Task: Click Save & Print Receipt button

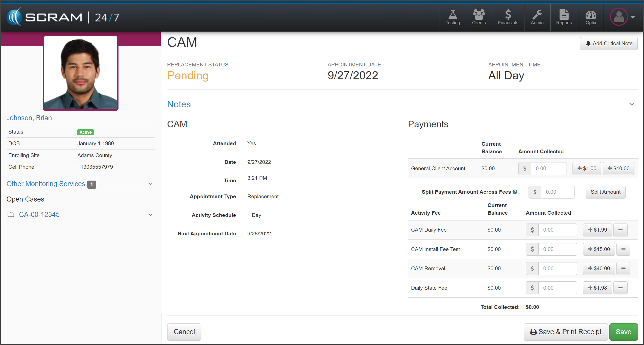Action: 565,332
